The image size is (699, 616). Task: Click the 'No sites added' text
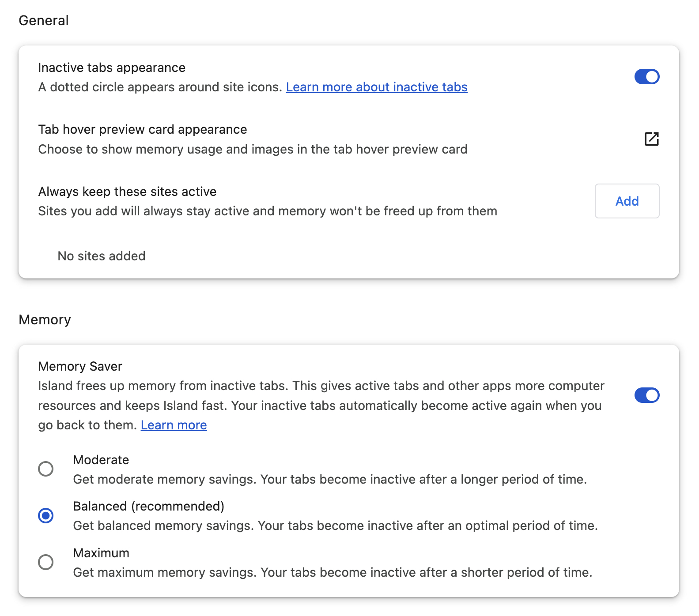pos(102,256)
